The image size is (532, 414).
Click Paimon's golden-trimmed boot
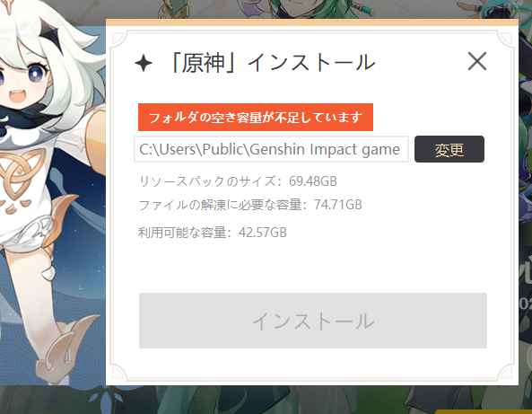66,350
